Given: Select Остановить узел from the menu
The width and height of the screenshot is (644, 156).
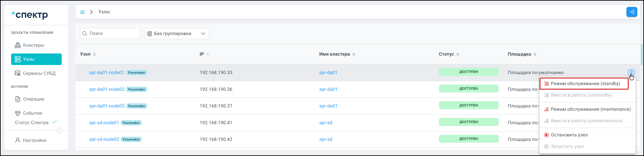Looking at the screenshot, I should coord(569,135).
